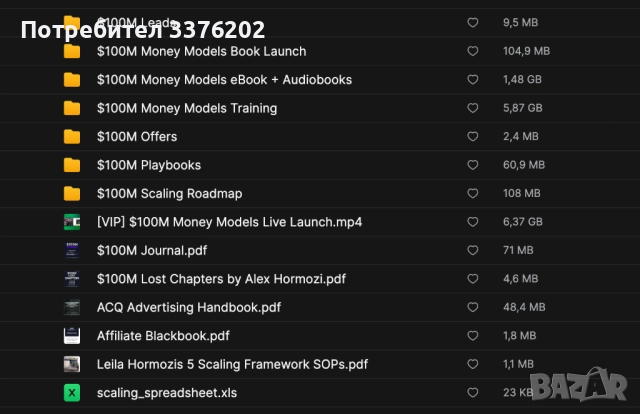This screenshot has height=414, width=640.
Task: Click the Lost Chapters by Alex Hormozi.pdf thumbnail
Action: coord(72,279)
